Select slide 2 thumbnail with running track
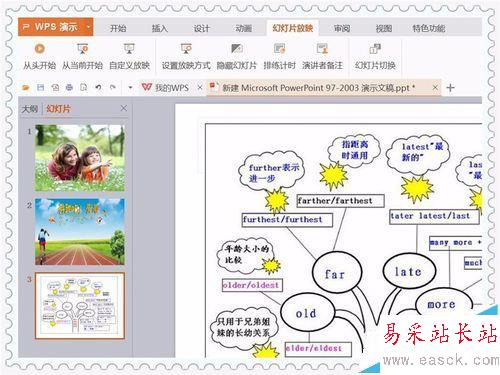Screen dimensions: 500x375 coord(80,232)
